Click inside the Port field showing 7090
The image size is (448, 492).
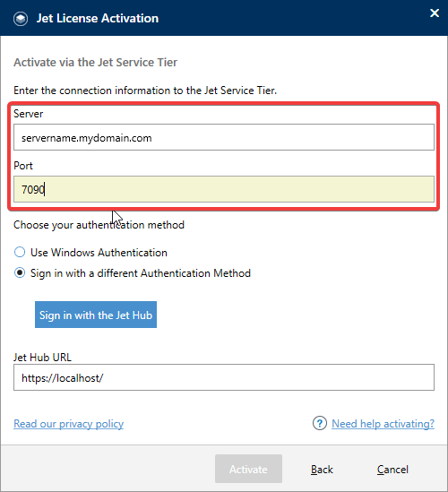point(224,189)
